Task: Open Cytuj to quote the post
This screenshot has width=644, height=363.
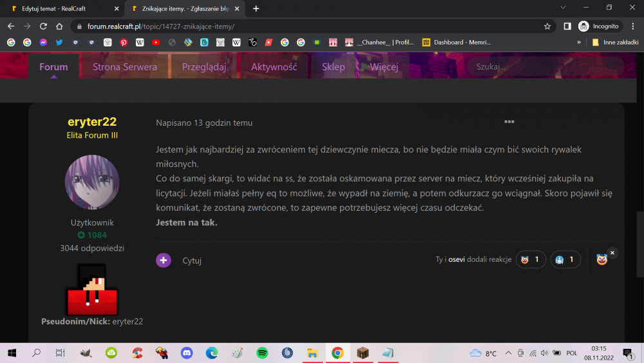Action: coord(192,260)
